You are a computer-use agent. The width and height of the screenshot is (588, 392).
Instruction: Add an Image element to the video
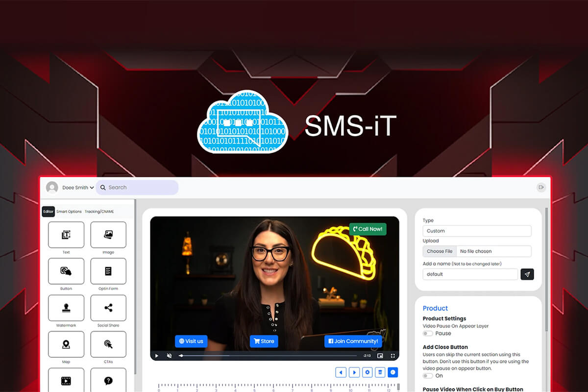(x=108, y=235)
